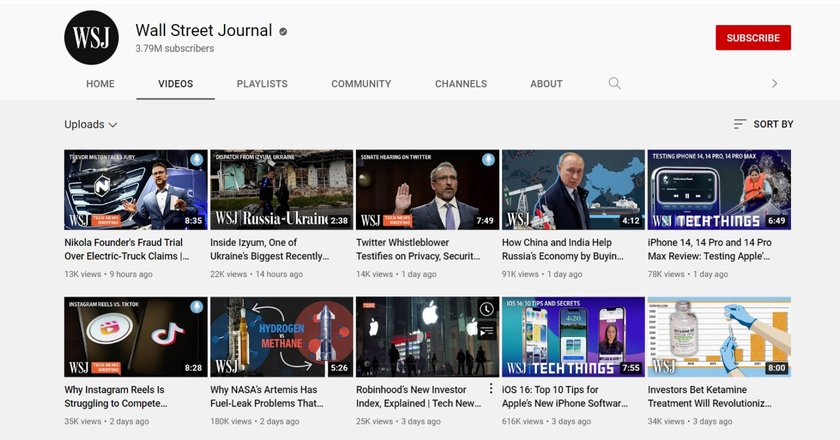This screenshot has width=840, height=440.
Task: Expand the Uploads dropdown
Action: coord(91,124)
